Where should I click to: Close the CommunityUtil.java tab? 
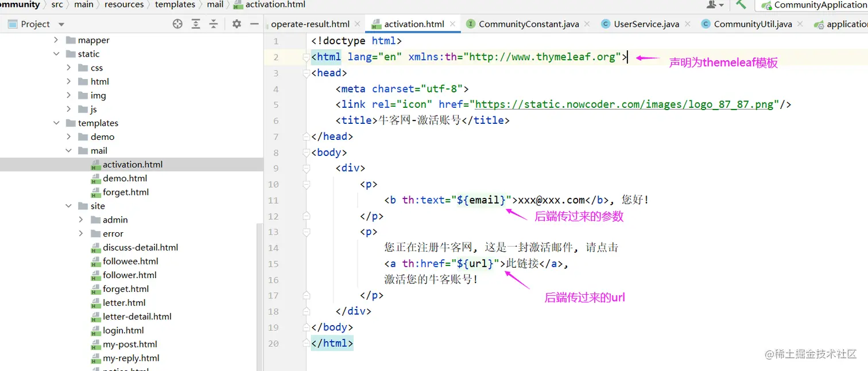[x=799, y=24]
